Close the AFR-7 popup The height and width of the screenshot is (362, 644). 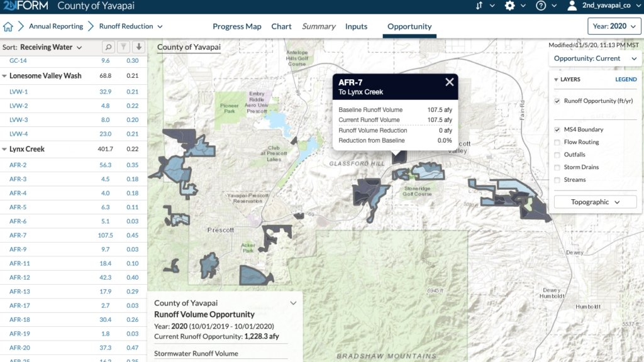449,82
